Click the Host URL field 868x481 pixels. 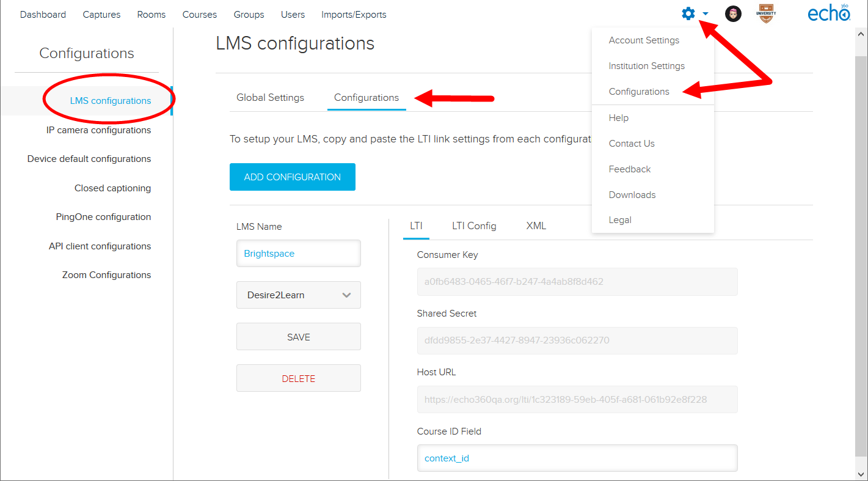point(577,400)
